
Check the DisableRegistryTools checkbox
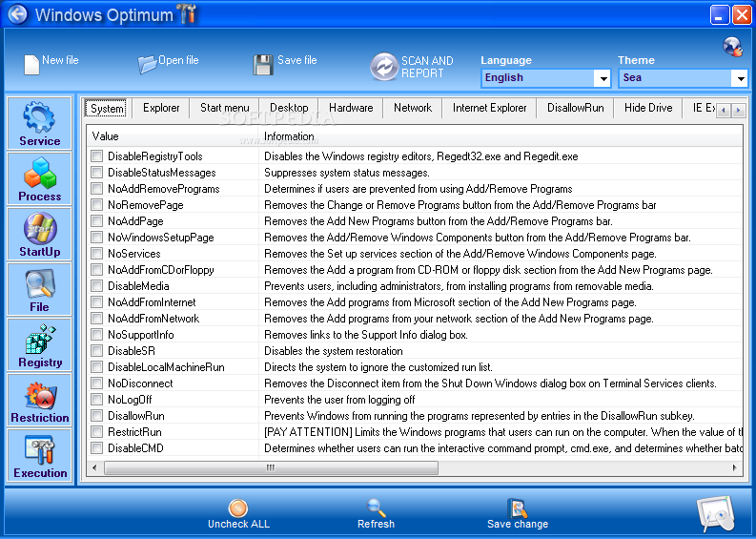tap(97, 155)
